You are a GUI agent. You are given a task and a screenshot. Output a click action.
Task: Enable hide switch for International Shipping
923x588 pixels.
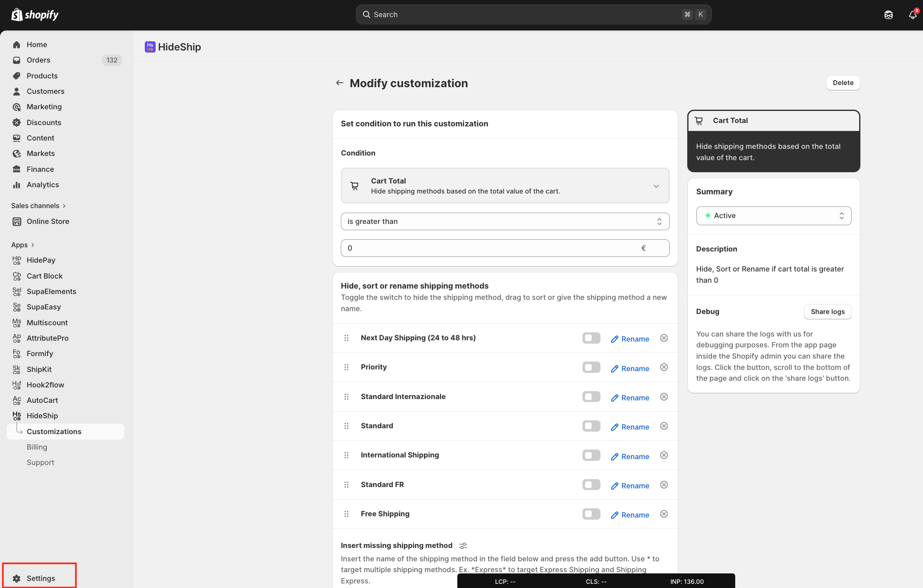(x=591, y=455)
